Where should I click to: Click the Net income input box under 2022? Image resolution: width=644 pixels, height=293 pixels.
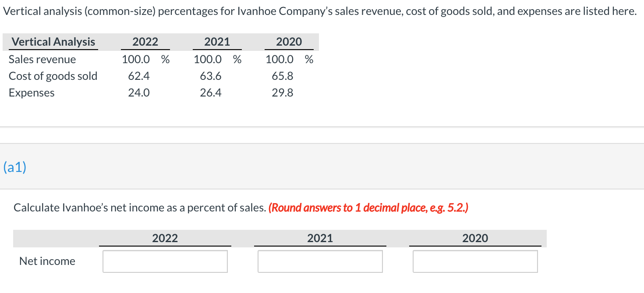coord(165,261)
